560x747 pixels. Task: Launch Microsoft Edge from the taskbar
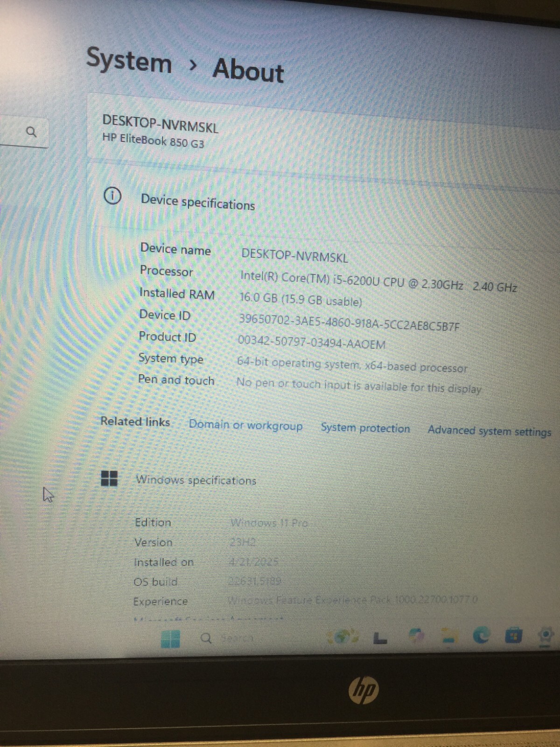coord(482,635)
